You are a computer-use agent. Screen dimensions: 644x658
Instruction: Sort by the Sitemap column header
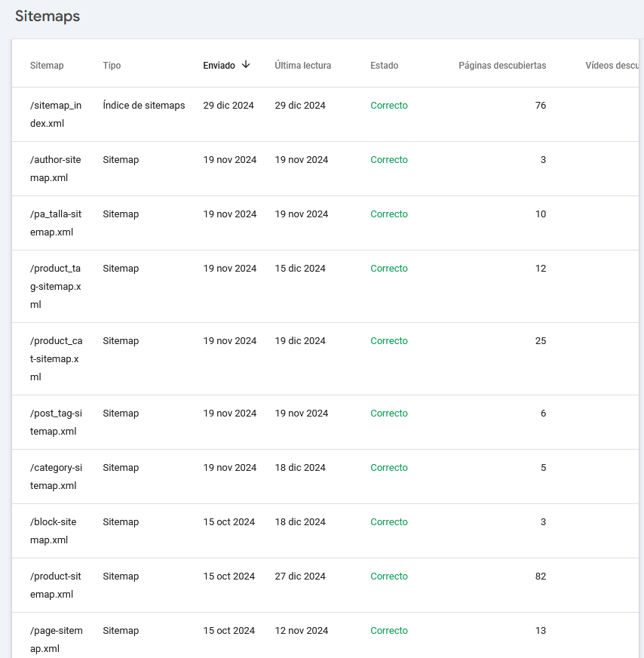click(47, 66)
